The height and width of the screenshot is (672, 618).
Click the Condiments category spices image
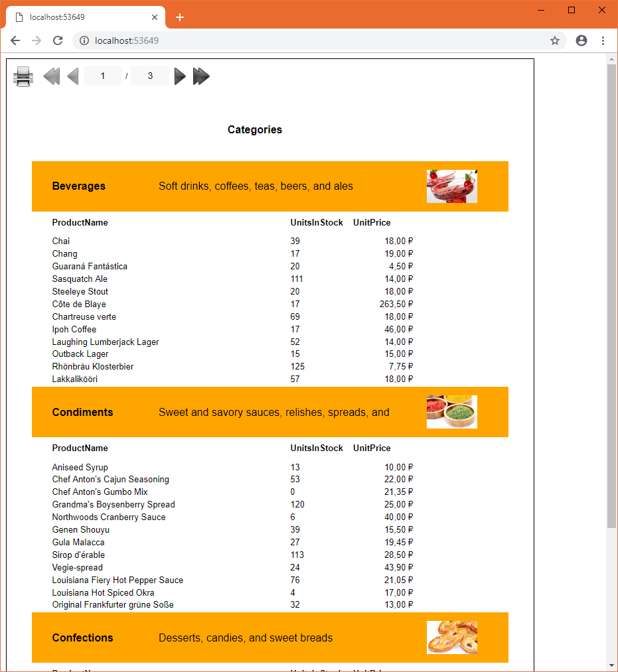click(452, 412)
